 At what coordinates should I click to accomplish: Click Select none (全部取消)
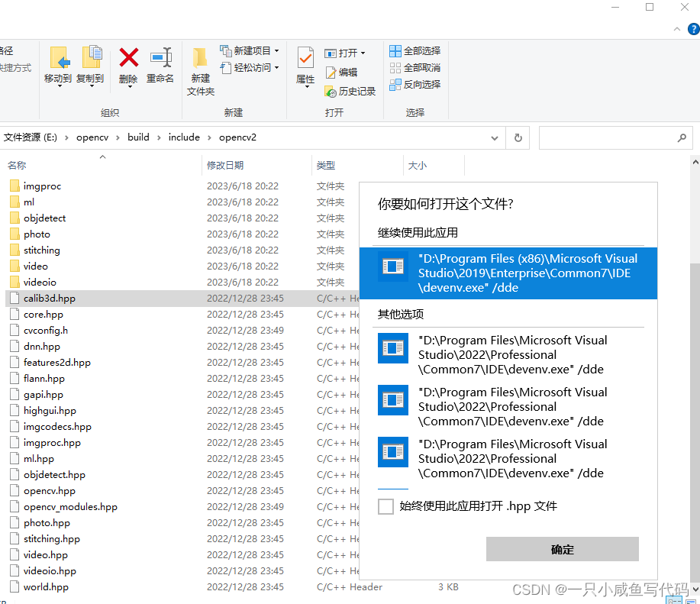415,68
